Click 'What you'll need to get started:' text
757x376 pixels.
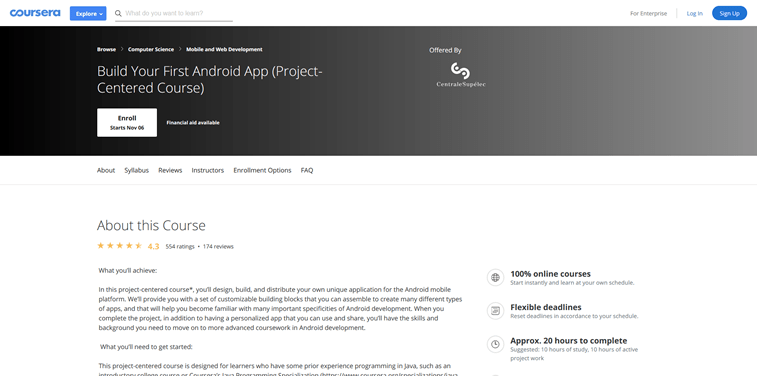(x=146, y=347)
